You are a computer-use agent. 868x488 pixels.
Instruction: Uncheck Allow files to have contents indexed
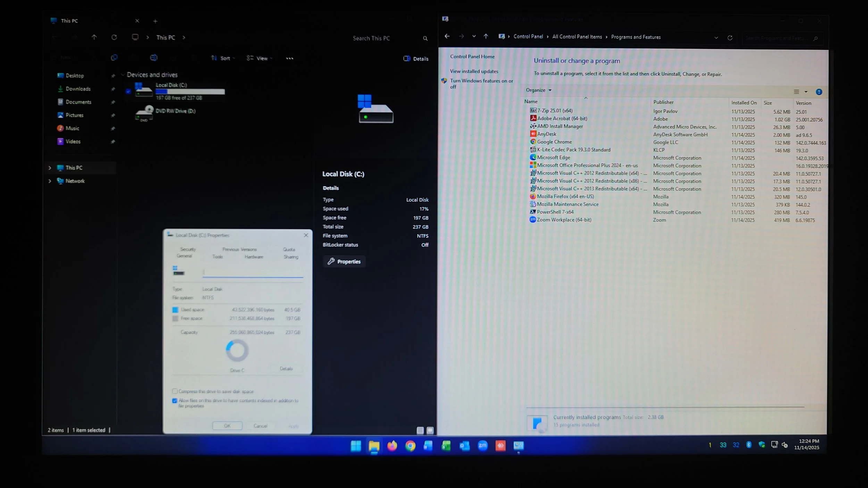(x=175, y=401)
